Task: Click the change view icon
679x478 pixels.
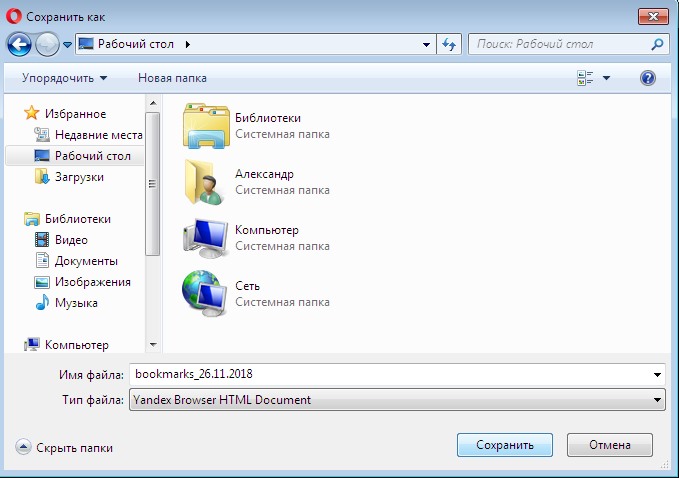Action: pos(585,78)
